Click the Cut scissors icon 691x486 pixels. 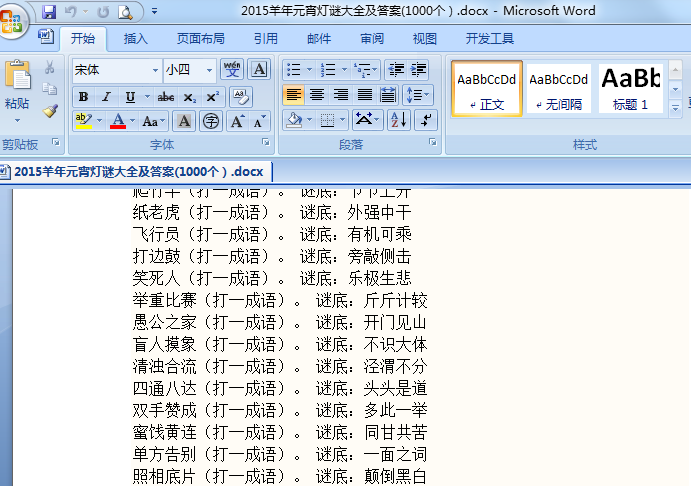[50, 67]
